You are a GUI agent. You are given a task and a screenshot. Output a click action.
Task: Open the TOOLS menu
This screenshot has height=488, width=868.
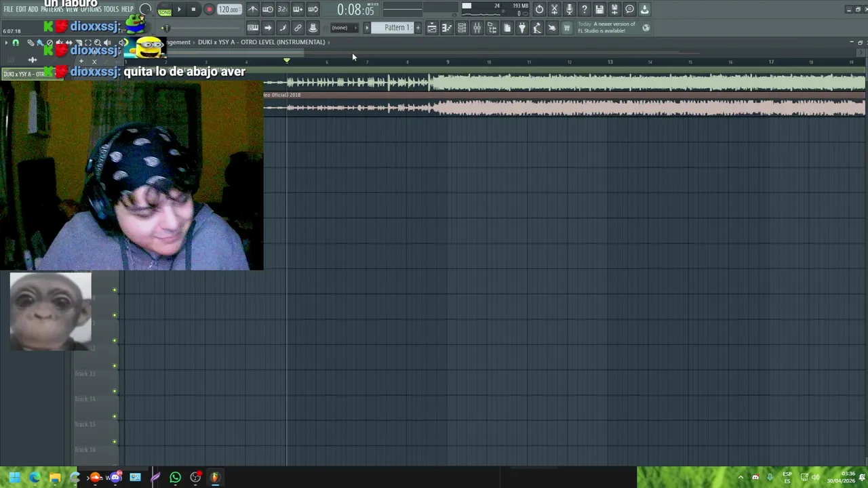click(x=111, y=9)
